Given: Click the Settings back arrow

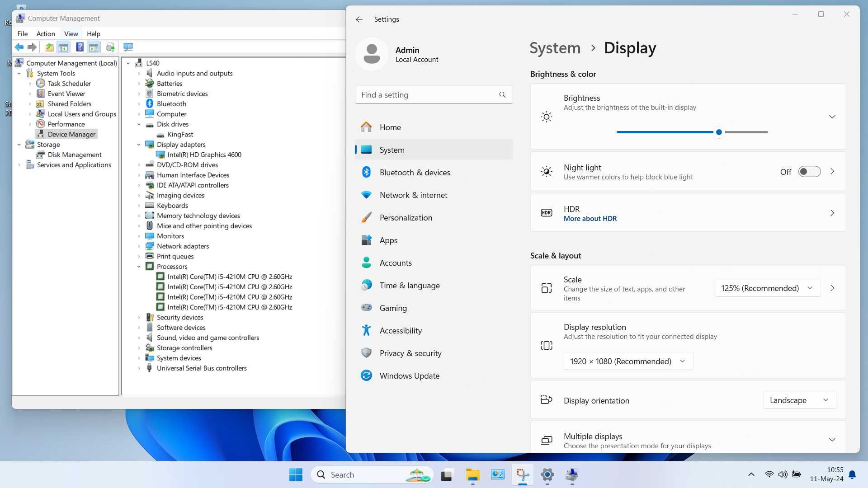Looking at the screenshot, I should (359, 19).
